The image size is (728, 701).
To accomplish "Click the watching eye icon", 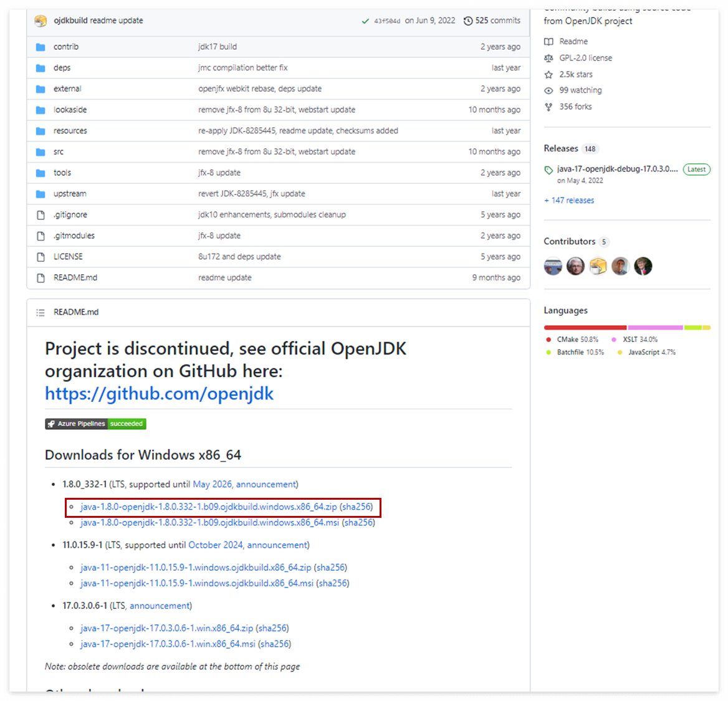I will [x=548, y=90].
